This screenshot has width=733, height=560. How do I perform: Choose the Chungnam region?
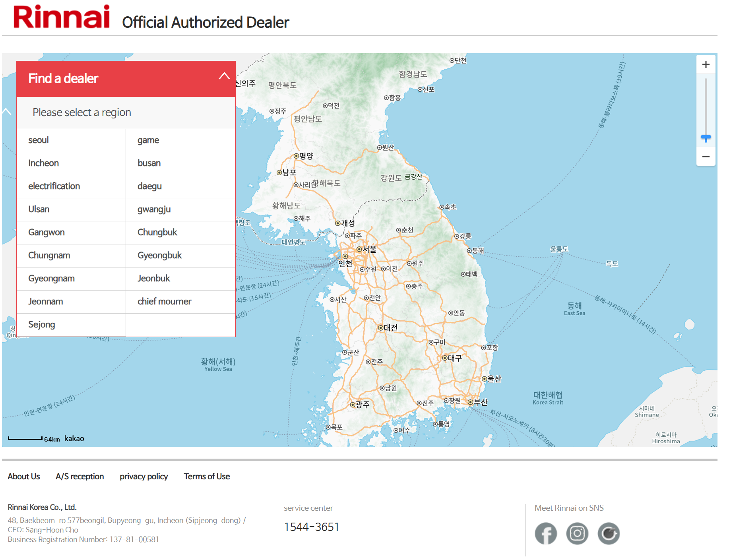(x=71, y=256)
